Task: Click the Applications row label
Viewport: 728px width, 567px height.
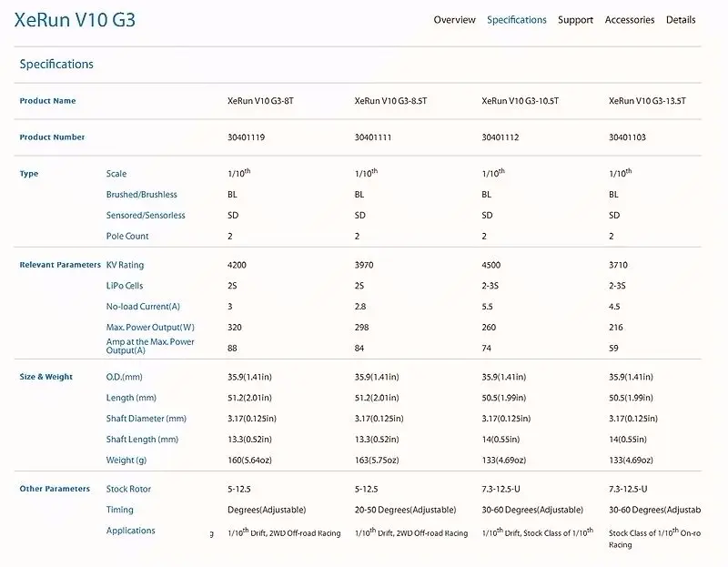Action: point(130,531)
